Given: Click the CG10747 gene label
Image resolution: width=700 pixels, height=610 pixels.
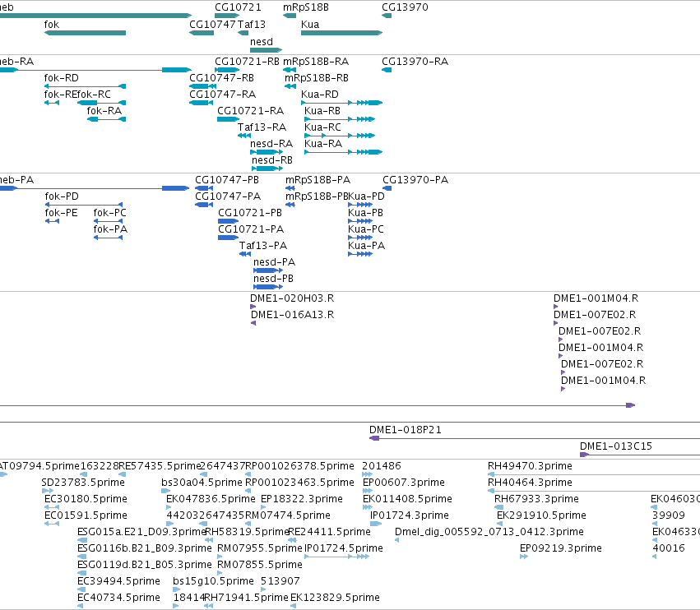Looking at the screenshot, I should [212, 25].
